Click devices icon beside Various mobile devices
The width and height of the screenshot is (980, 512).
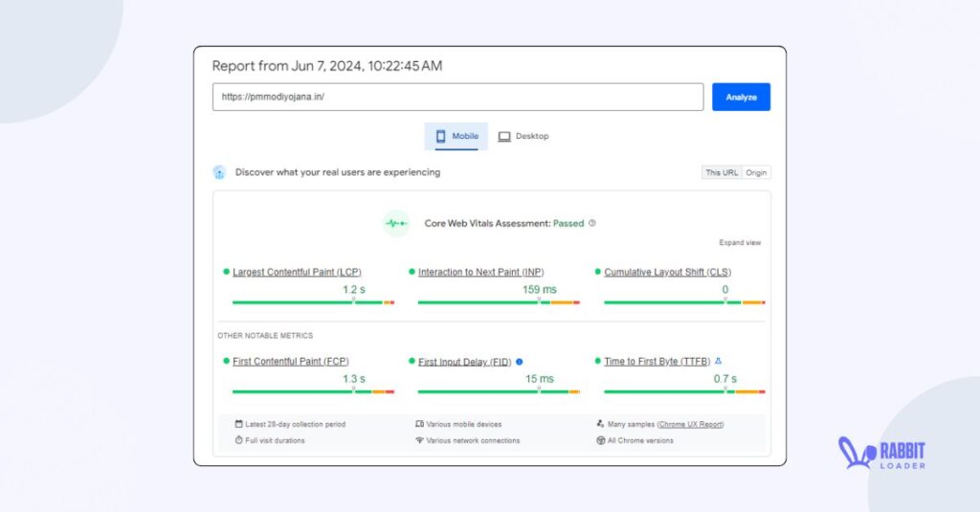pos(419,424)
